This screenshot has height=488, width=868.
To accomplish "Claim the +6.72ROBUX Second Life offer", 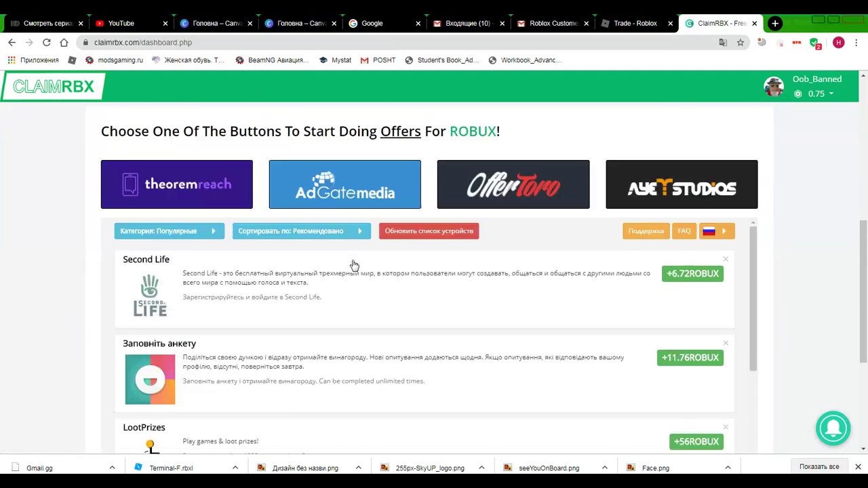I will point(692,273).
